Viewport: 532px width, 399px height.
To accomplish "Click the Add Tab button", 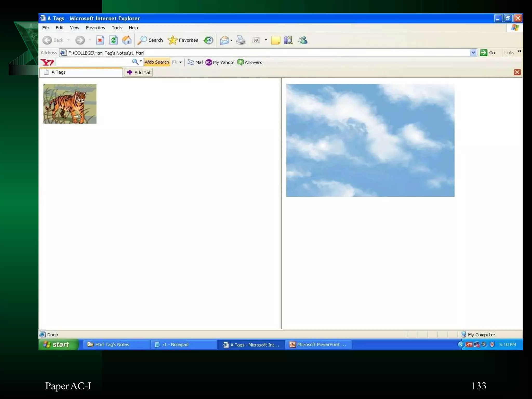I will 139,72.
